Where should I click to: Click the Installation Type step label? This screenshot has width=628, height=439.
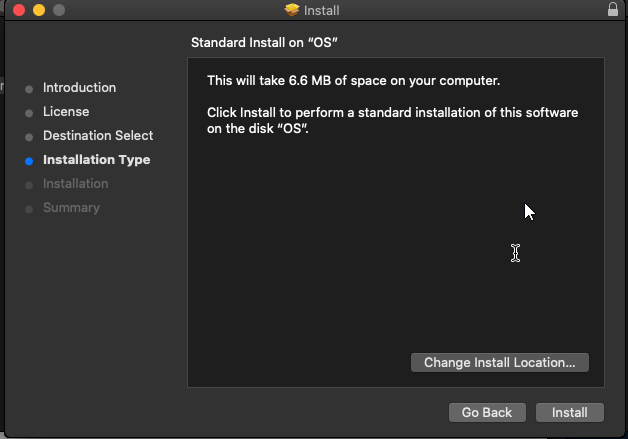click(96, 160)
